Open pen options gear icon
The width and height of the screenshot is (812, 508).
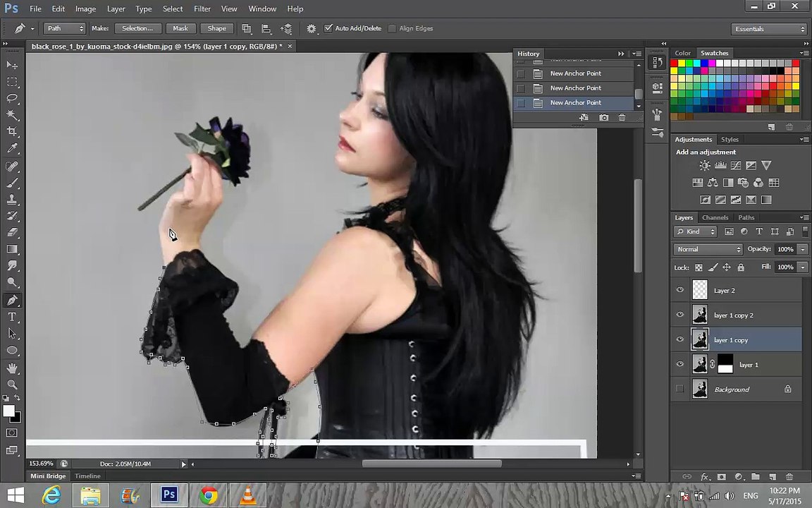coord(312,28)
